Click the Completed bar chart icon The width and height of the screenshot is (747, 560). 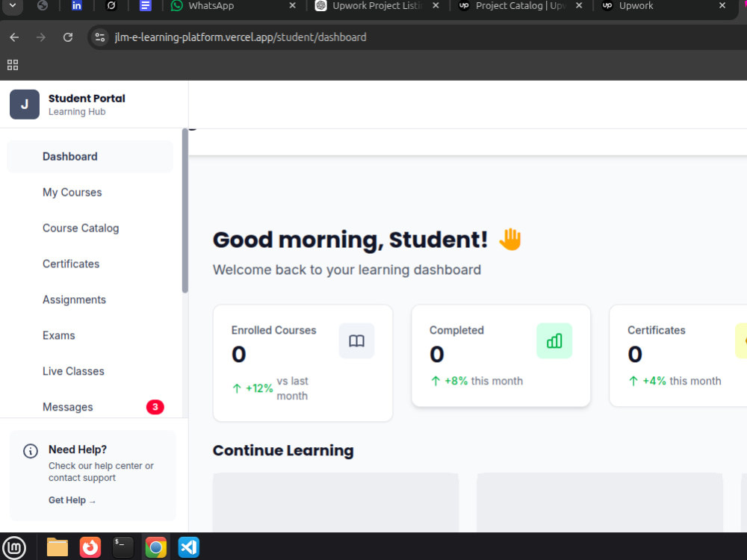[x=554, y=341]
